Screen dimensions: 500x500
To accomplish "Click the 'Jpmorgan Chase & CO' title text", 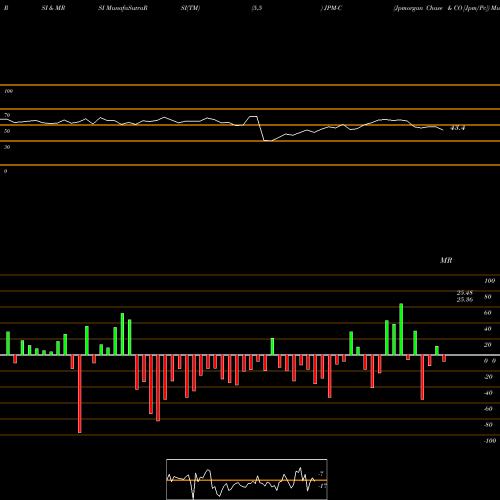I will point(428,8).
